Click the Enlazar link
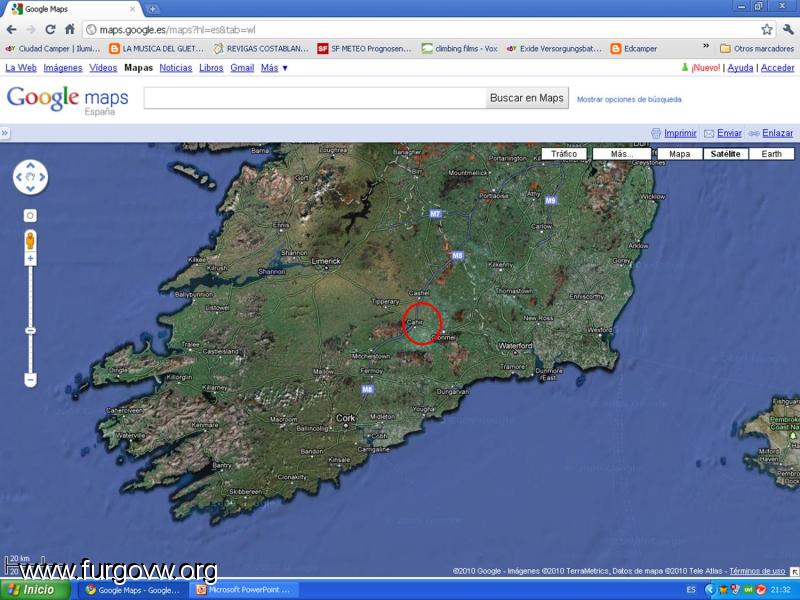800x600 pixels. pyautogui.click(x=778, y=133)
